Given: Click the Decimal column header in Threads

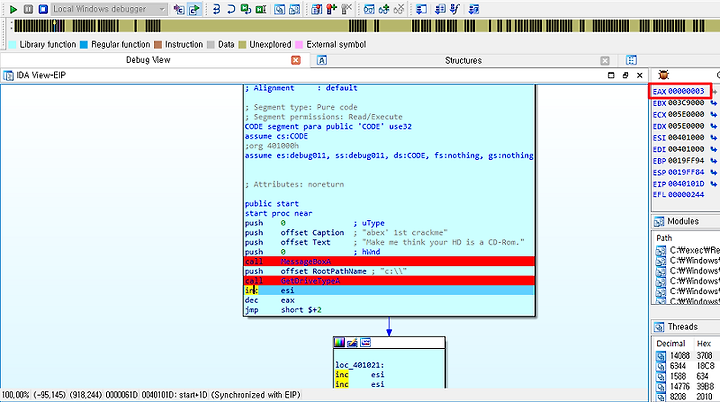Looking at the screenshot, I should coord(671,344).
